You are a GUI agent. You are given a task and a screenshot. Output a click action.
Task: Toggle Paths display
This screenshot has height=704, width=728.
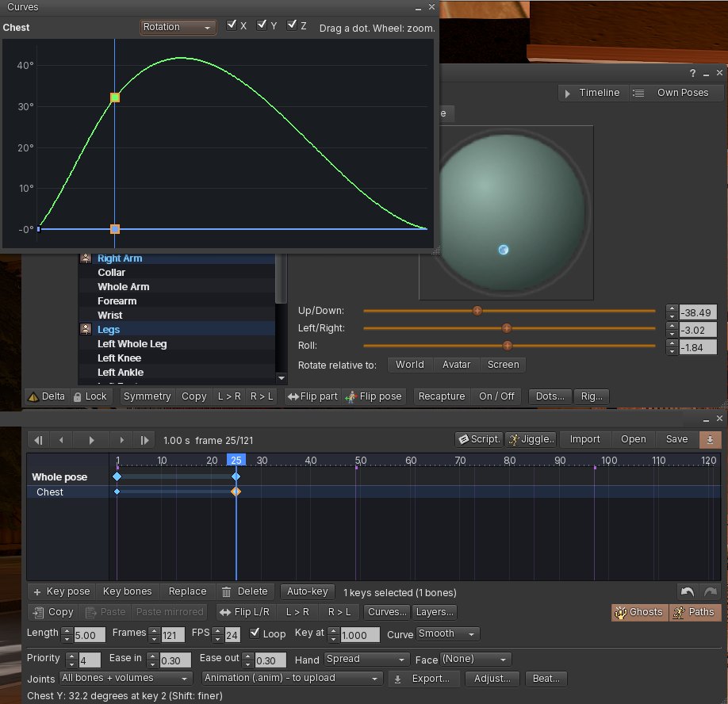(695, 612)
